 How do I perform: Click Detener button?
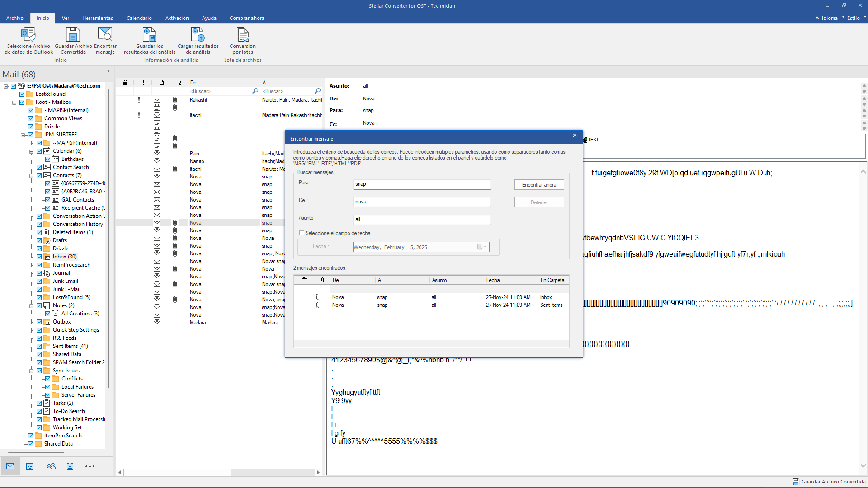539,202
